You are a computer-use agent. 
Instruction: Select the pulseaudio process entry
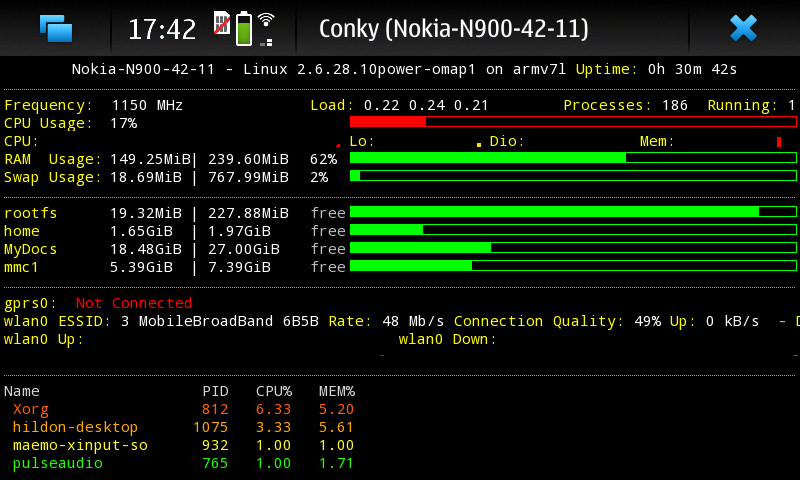(x=52, y=463)
